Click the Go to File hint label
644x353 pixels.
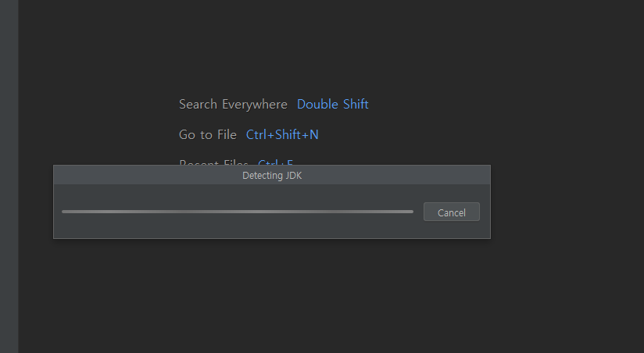207,135
